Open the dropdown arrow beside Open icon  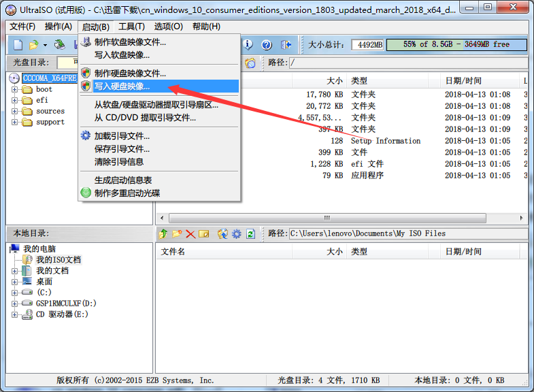45,45
